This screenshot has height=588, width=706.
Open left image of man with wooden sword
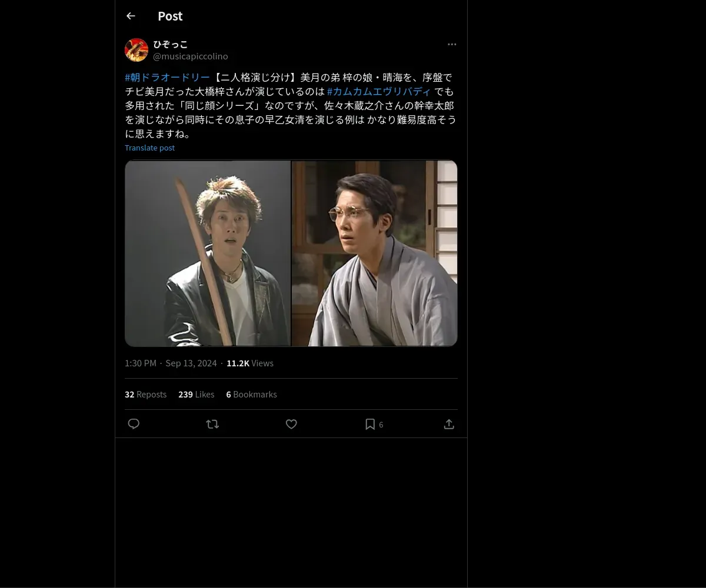coord(208,253)
